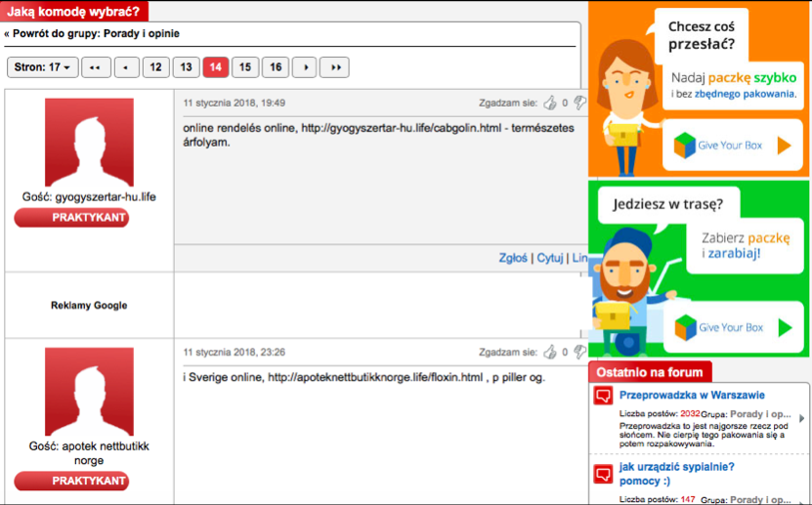Click speech bubble icon beside Przeprowadzka w Warszawie
812x505 pixels.
tap(604, 398)
